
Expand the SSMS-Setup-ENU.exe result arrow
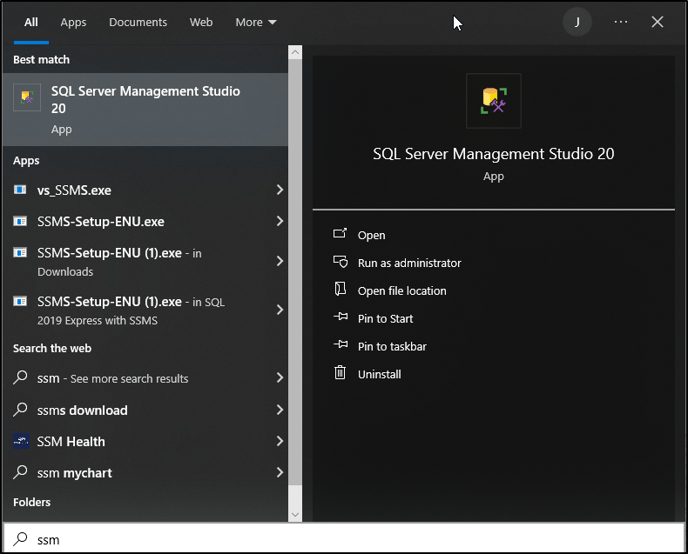(x=280, y=221)
